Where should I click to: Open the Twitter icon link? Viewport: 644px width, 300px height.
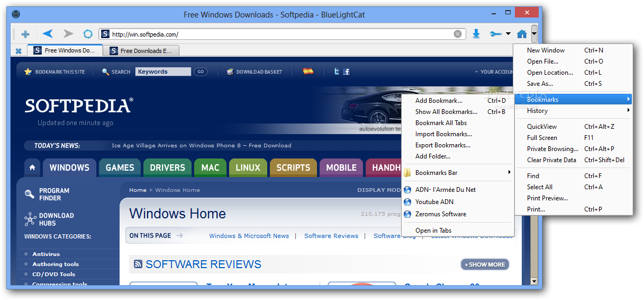pos(337,71)
